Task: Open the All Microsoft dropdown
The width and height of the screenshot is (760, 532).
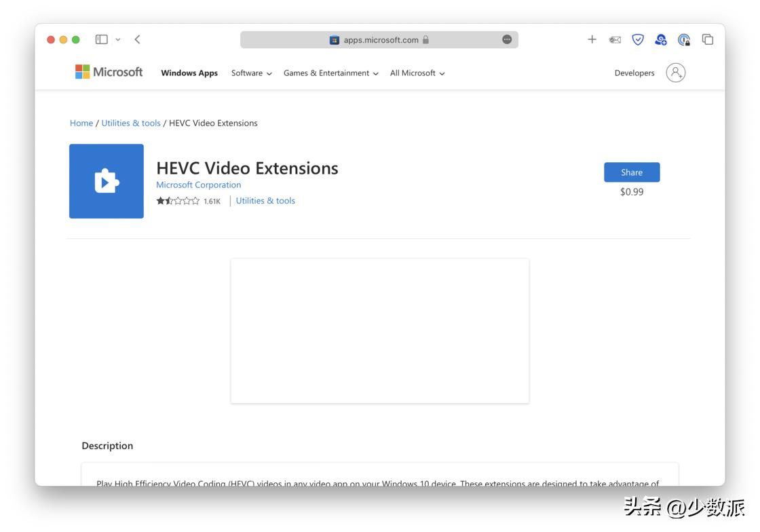Action: click(x=417, y=73)
